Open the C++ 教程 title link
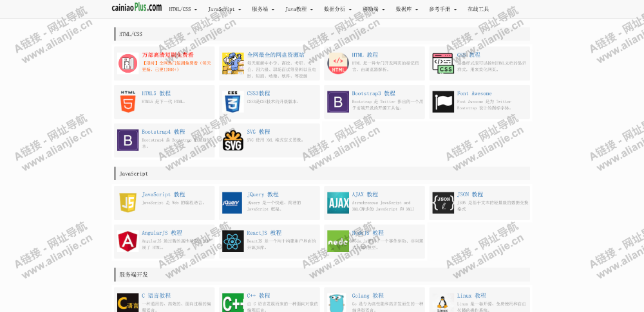This screenshot has width=644, height=312. click(x=258, y=295)
